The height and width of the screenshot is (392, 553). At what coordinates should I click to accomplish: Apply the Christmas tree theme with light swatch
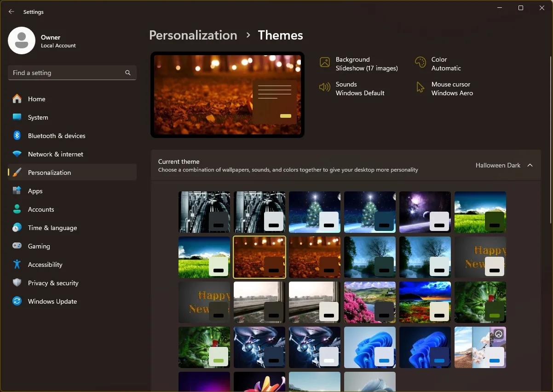click(315, 212)
